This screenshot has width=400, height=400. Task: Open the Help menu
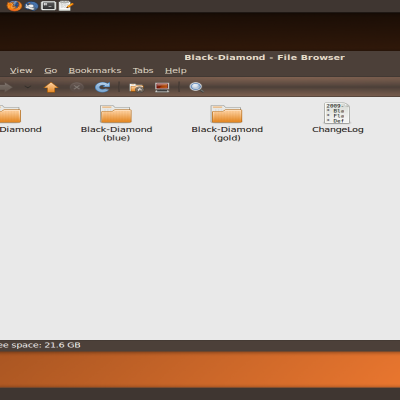[x=176, y=71]
